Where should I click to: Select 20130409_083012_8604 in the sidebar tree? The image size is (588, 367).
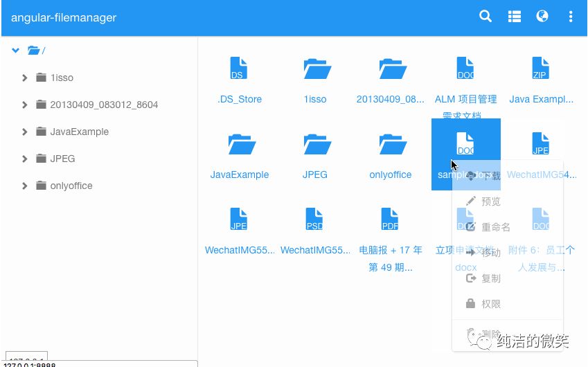click(104, 105)
